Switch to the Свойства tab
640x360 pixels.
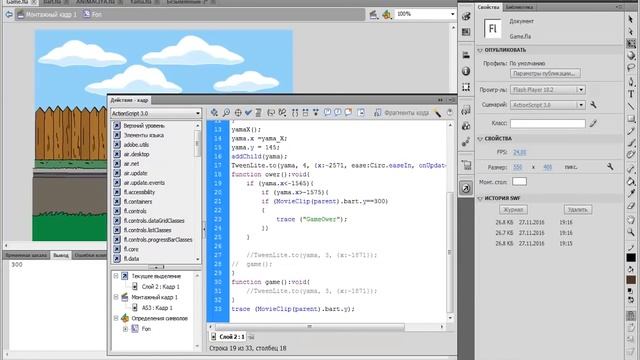point(488,7)
